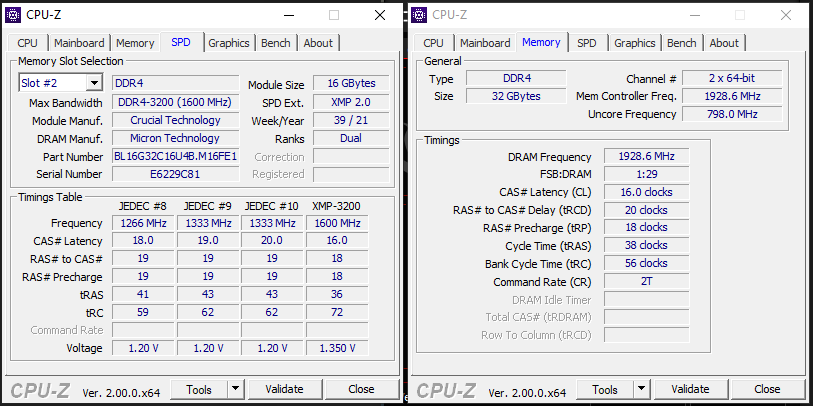The width and height of the screenshot is (813, 406).
Task: Click the tRCD value 20 clocks
Action: point(647,210)
